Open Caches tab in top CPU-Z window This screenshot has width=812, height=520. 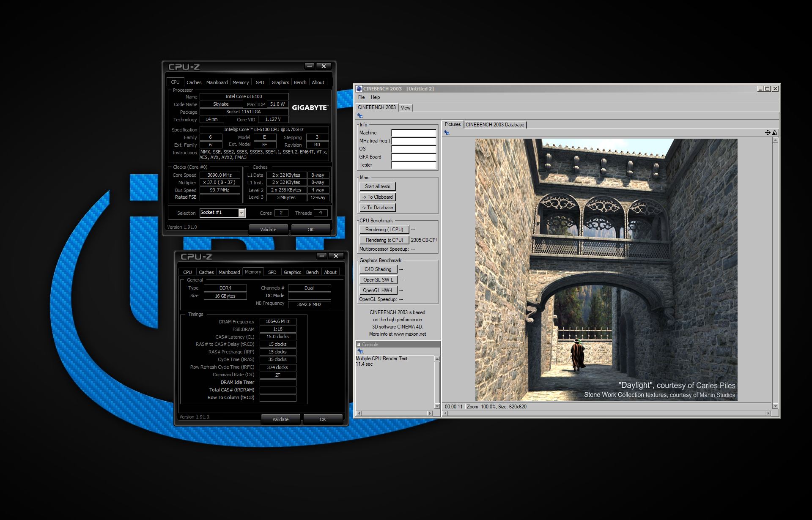[194, 82]
